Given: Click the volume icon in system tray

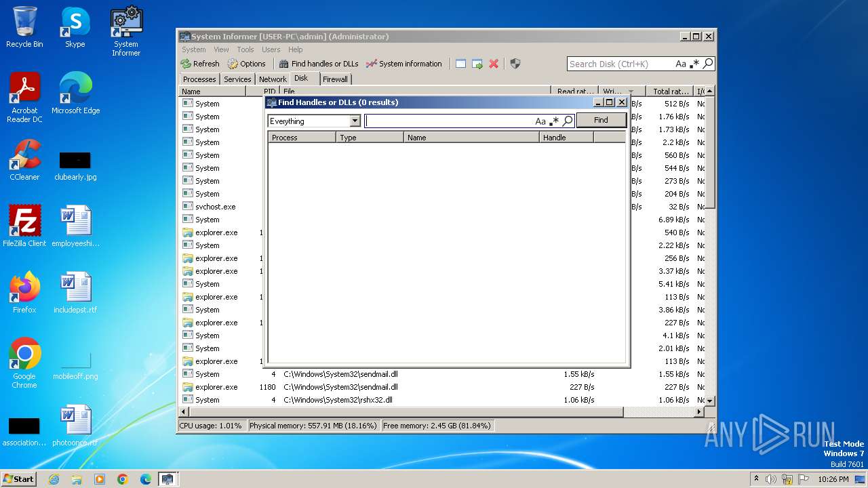Looking at the screenshot, I should pyautogui.click(x=771, y=479).
